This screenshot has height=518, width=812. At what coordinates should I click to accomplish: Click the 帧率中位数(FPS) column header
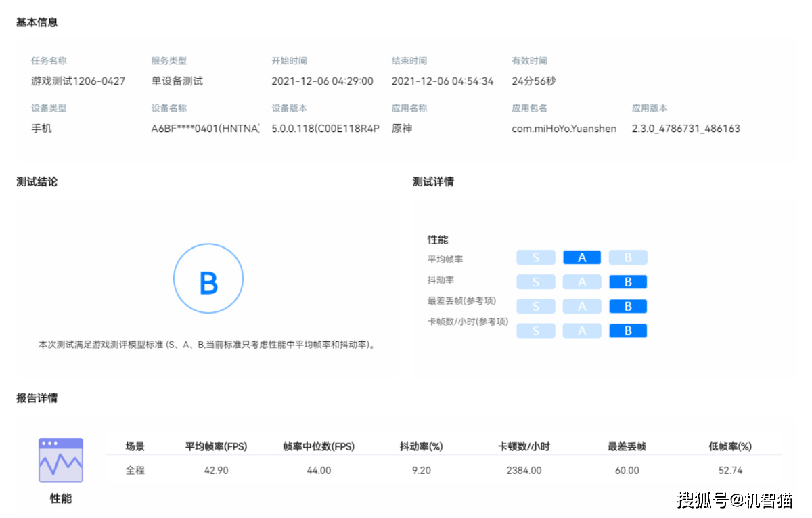[319, 446]
